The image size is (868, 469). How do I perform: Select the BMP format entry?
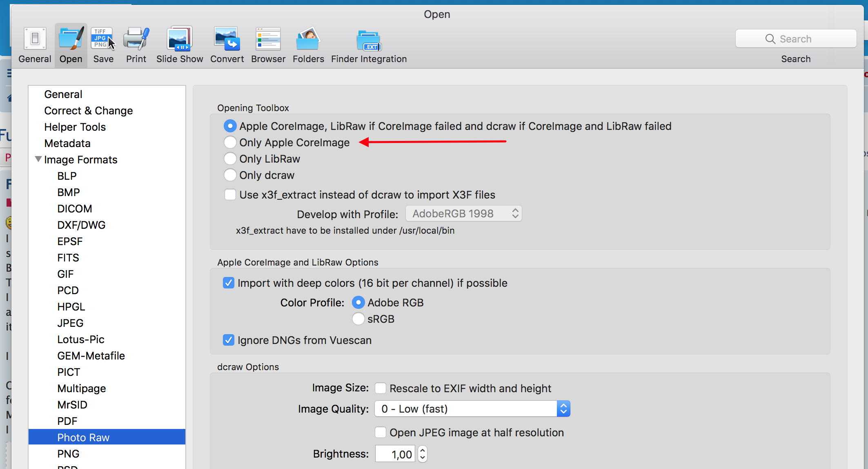pos(107,192)
